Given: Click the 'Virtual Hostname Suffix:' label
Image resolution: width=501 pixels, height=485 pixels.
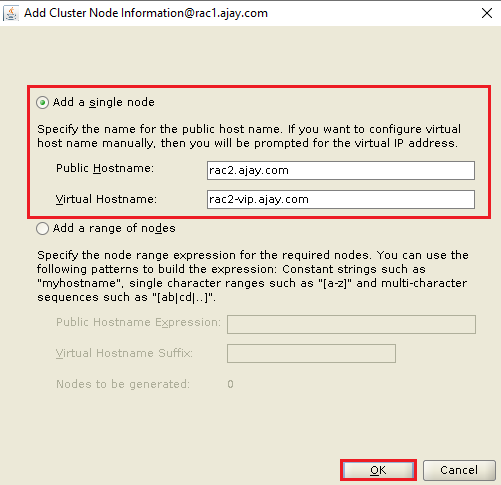Looking at the screenshot, I should coord(124,353).
